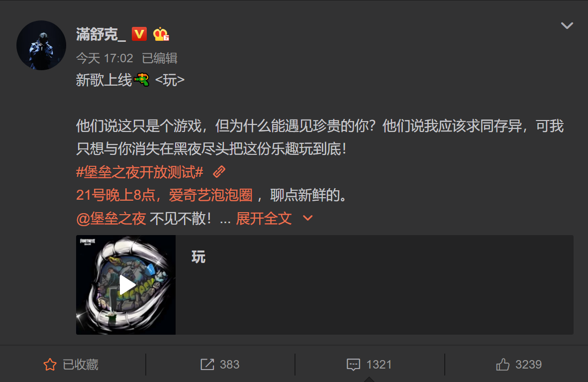588x382 pixels.
Task: Expand full text with 展开全文
Action: (x=264, y=219)
